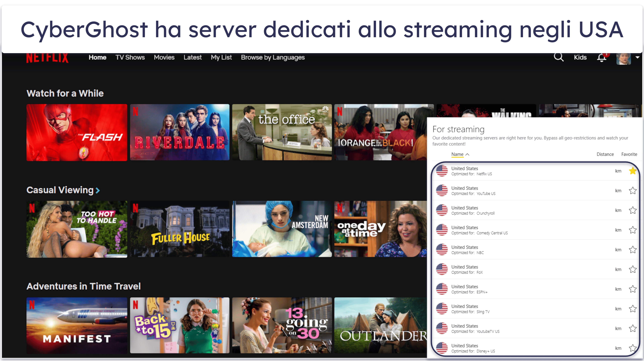The height and width of the screenshot is (361, 644).
Task: Open the Fuller House thumbnail
Action: point(179,229)
